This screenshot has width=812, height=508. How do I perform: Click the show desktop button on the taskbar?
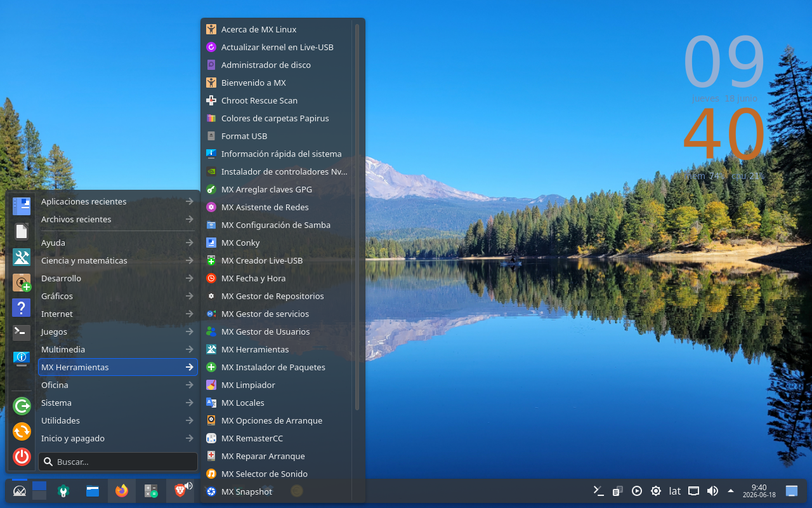tap(792, 491)
